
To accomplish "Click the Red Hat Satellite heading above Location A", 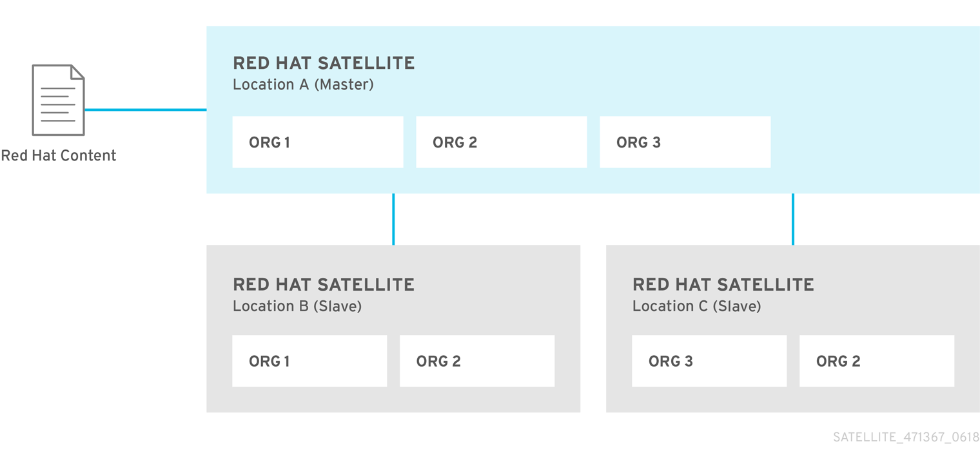I will tap(324, 63).
